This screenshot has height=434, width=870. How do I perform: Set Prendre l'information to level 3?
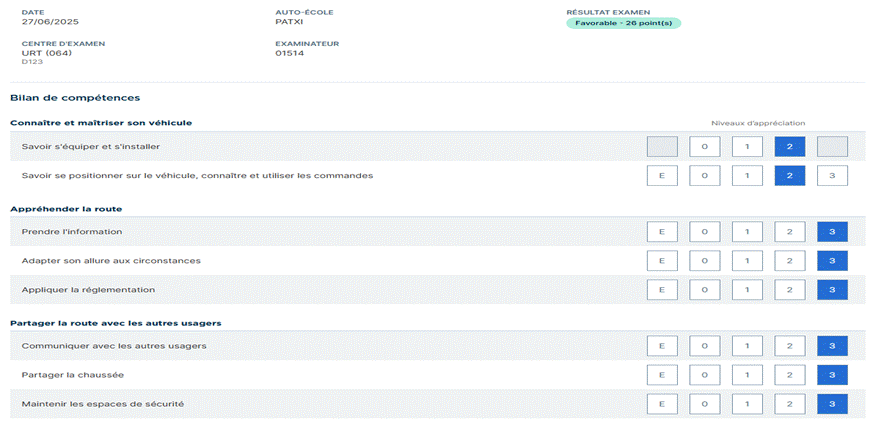(832, 232)
